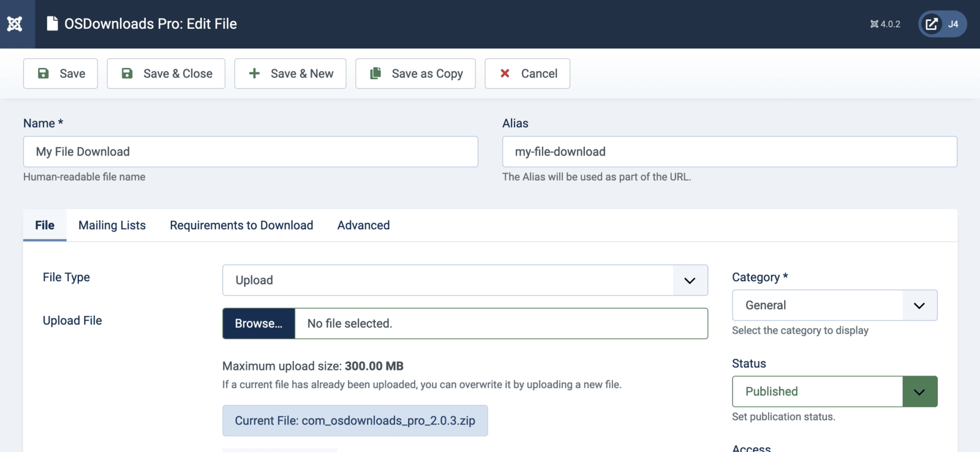Open the Category dropdown showing General
This screenshot has width=980, height=452.
click(834, 306)
